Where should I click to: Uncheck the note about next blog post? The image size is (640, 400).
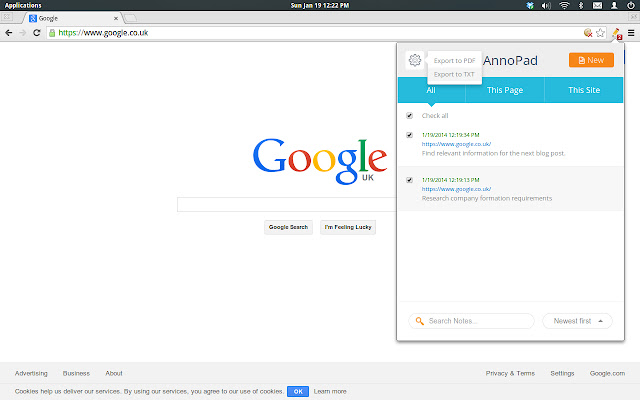(x=409, y=135)
